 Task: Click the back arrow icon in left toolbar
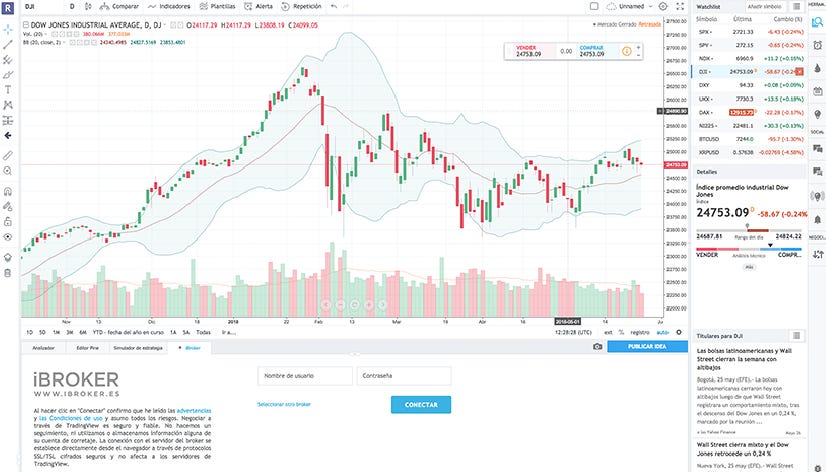(8, 135)
